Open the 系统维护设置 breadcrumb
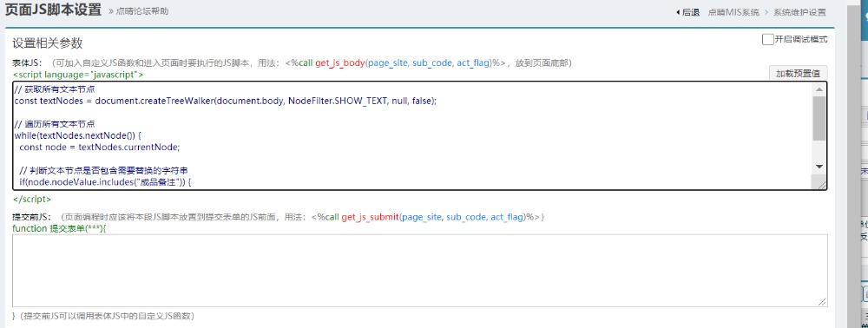 [799, 12]
